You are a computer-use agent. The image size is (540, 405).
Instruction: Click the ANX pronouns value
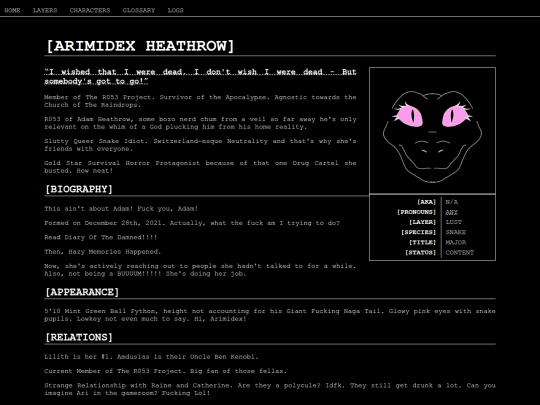click(x=451, y=212)
